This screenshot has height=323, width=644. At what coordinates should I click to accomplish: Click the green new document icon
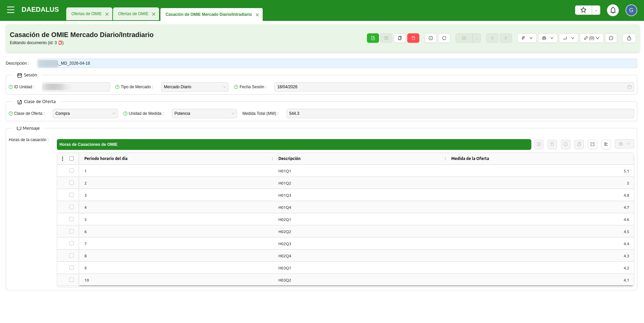click(x=373, y=38)
